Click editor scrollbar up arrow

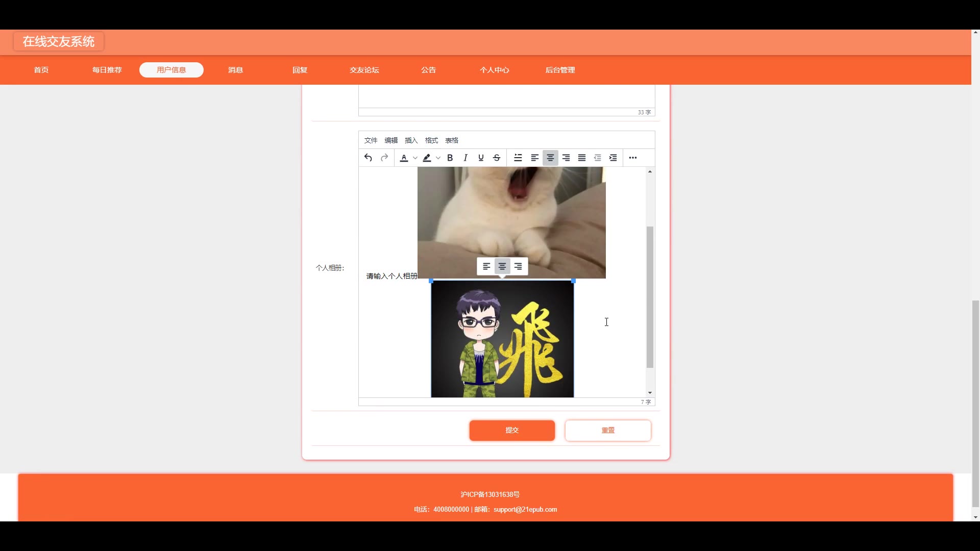point(650,171)
